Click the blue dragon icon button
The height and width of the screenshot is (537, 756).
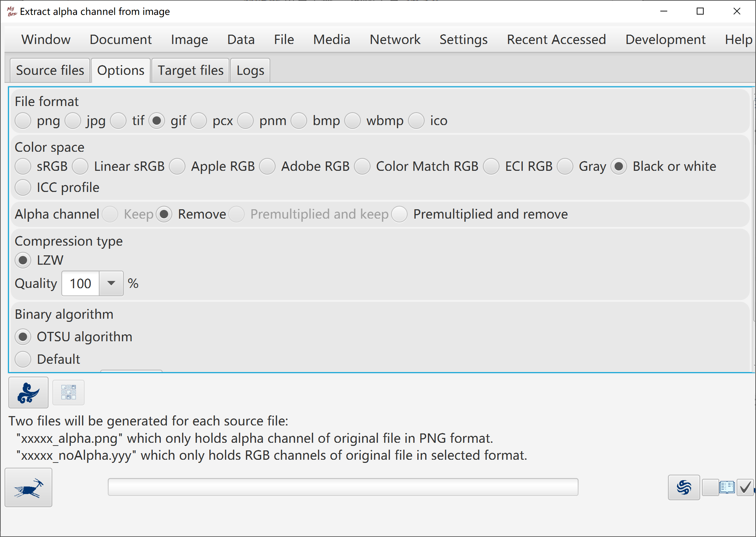[x=28, y=393]
